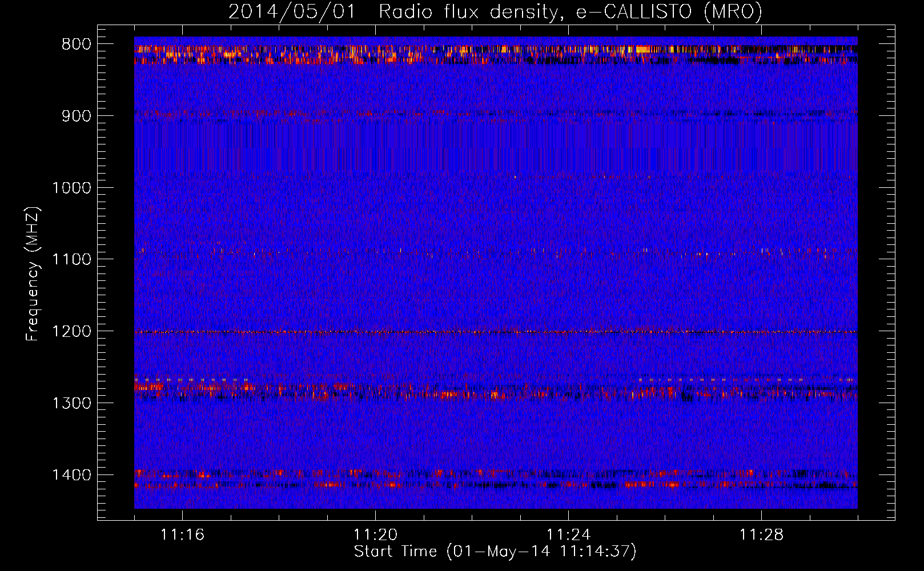
Task: Click the time axis label '11:20'
Action: [x=375, y=535]
